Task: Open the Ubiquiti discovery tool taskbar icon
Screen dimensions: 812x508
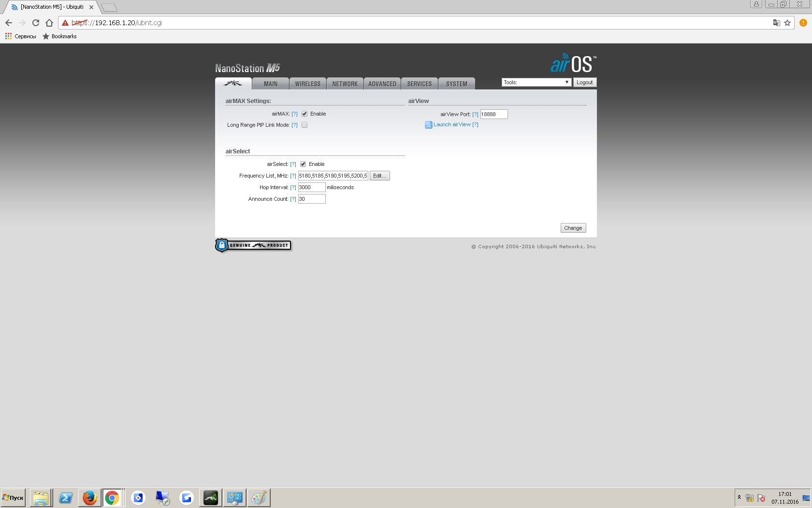Action: click(x=211, y=498)
